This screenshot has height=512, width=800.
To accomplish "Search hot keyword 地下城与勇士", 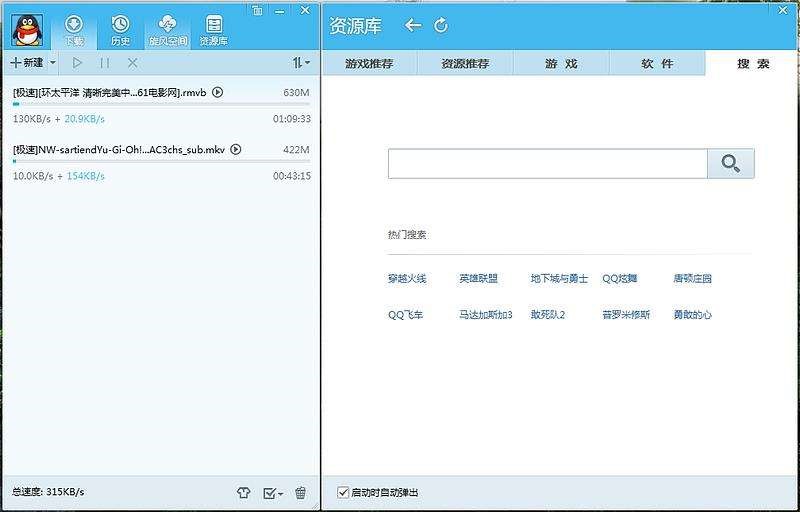I will (559, 278).
